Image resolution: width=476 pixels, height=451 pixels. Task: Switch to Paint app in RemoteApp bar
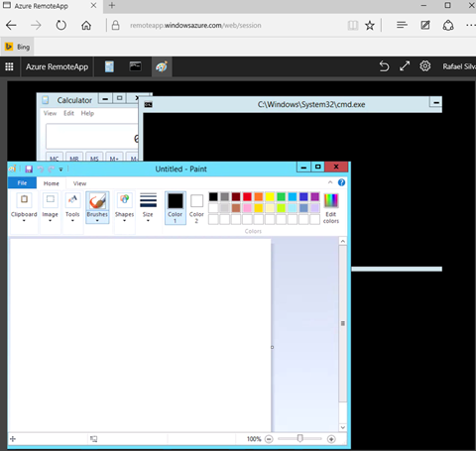pos(162,66)
